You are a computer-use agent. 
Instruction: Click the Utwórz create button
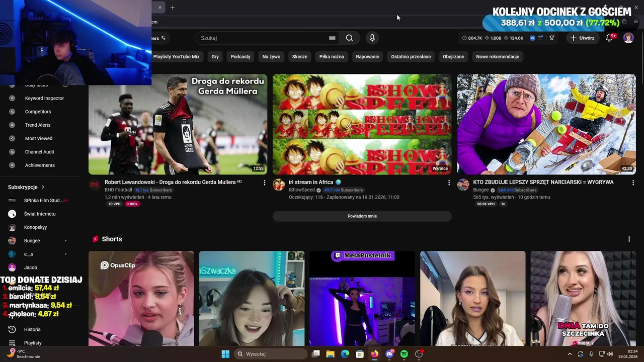582,38
